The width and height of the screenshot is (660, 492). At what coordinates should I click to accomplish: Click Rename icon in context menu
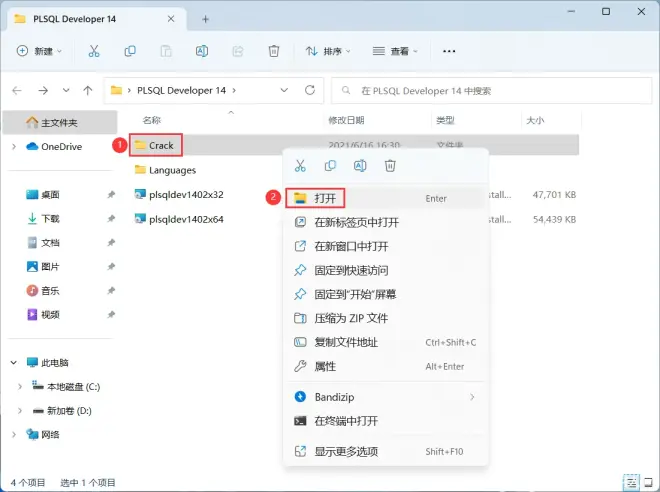point(360,166)
